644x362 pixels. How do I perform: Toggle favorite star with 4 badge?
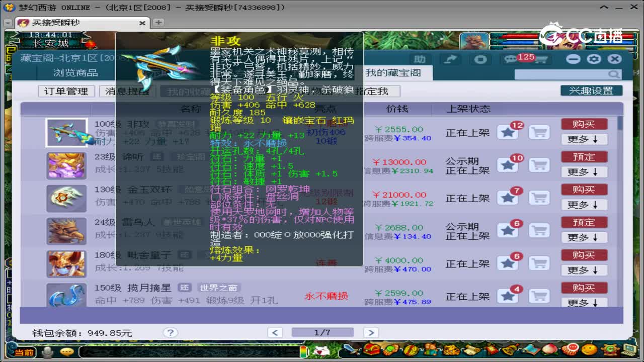[x=508, y=296]
